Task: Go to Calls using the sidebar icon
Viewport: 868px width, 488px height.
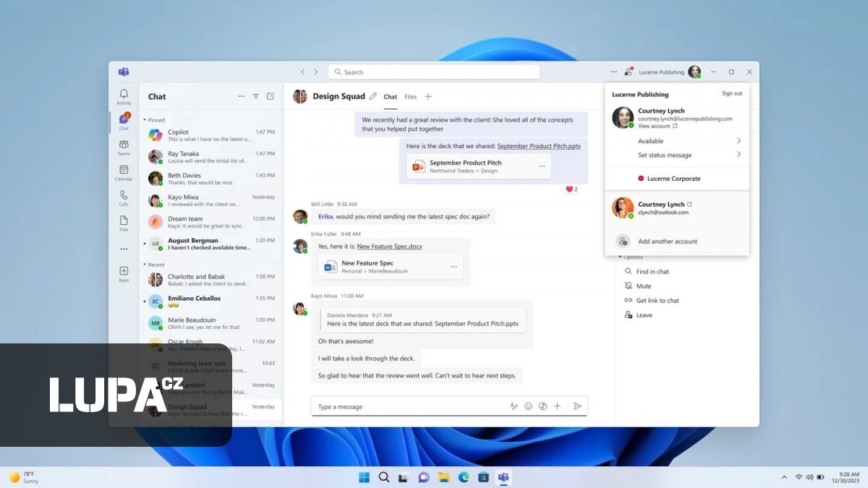Action: [x=123, y=196]
